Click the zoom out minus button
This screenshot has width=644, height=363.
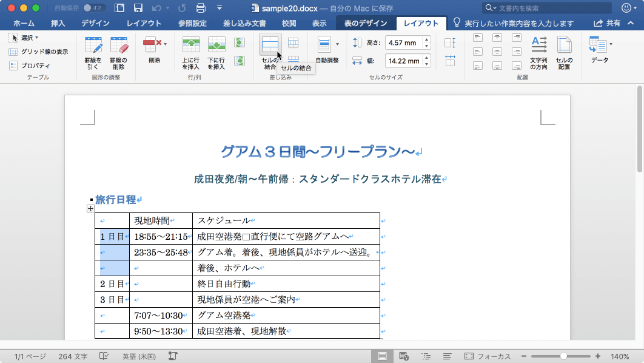[x=524, y=356]
